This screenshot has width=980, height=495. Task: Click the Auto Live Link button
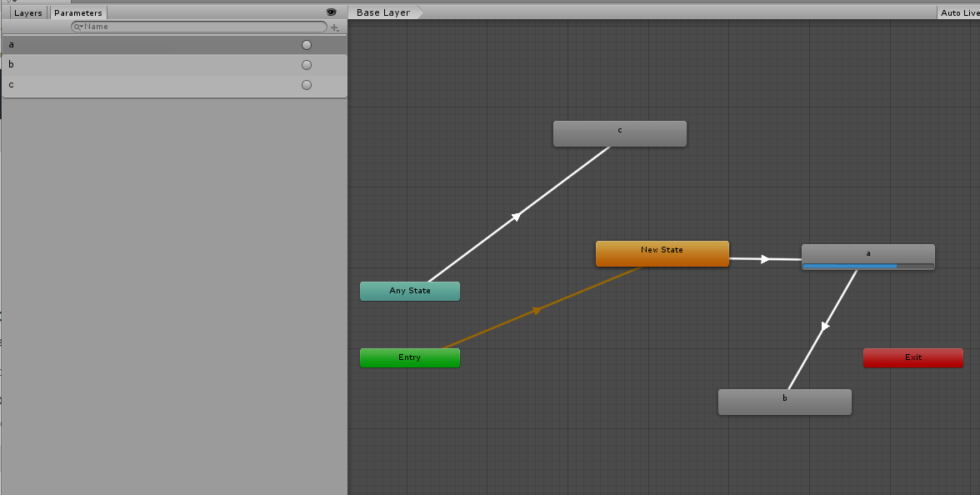click(x=964, y=12)
